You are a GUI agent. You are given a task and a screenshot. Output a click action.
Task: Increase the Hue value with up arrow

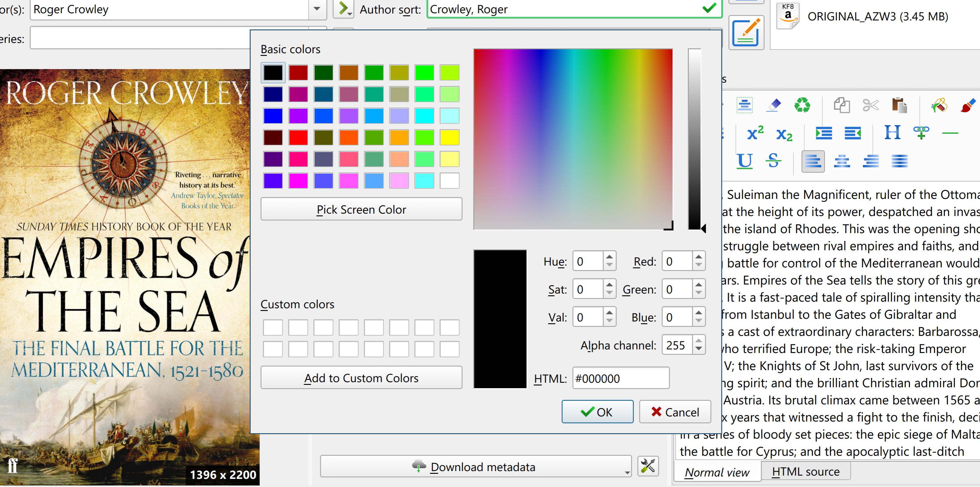[x=609, y=256]
